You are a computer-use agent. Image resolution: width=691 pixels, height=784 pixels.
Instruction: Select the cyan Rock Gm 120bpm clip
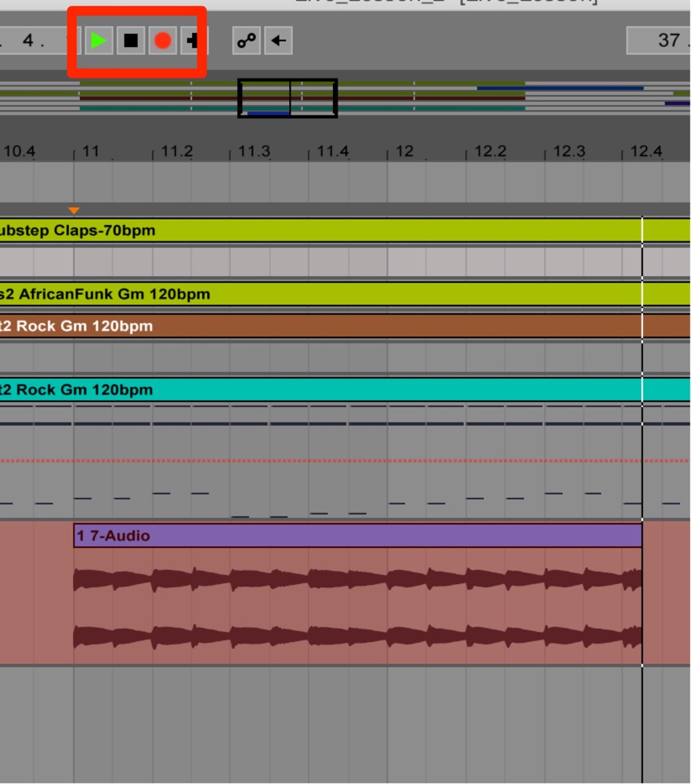(345, 390)
